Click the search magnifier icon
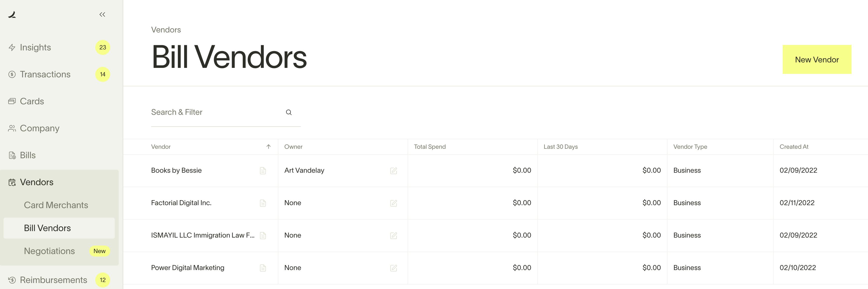Image resolution: width=868 pixels, height=289 pixels. point(289,112)
